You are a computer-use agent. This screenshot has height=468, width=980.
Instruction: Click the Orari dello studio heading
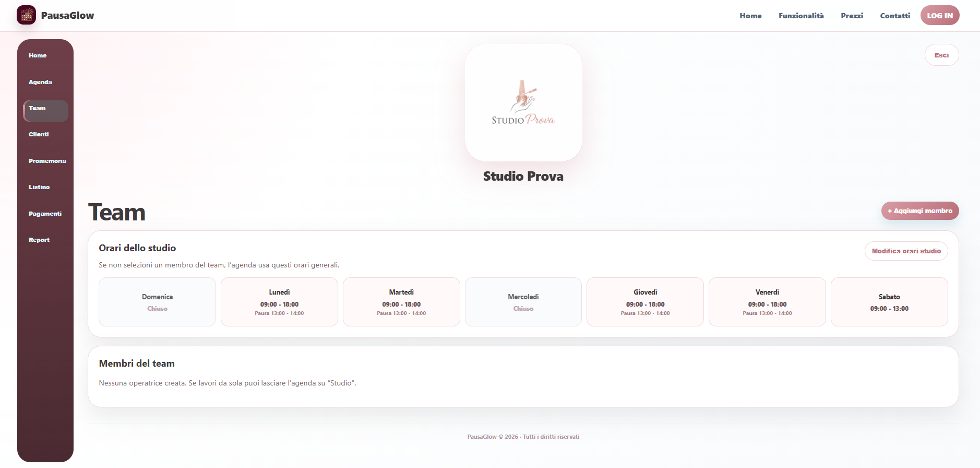(x=137, y=248)
